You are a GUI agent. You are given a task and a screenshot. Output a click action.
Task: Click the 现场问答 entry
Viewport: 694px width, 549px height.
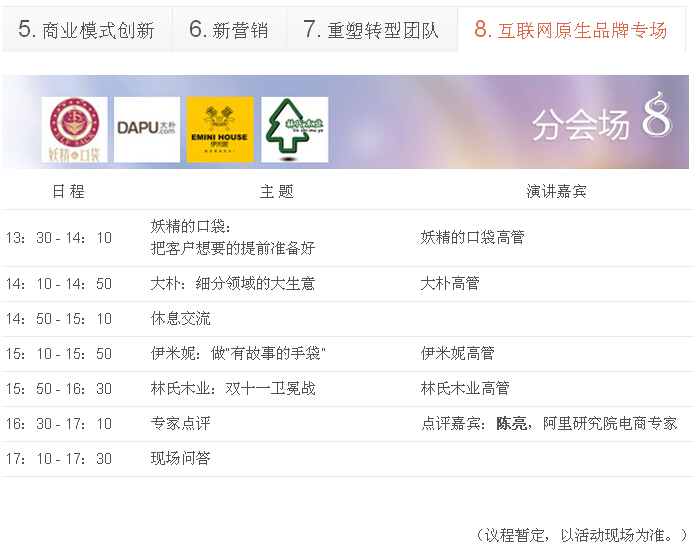[x=181, y=458]
